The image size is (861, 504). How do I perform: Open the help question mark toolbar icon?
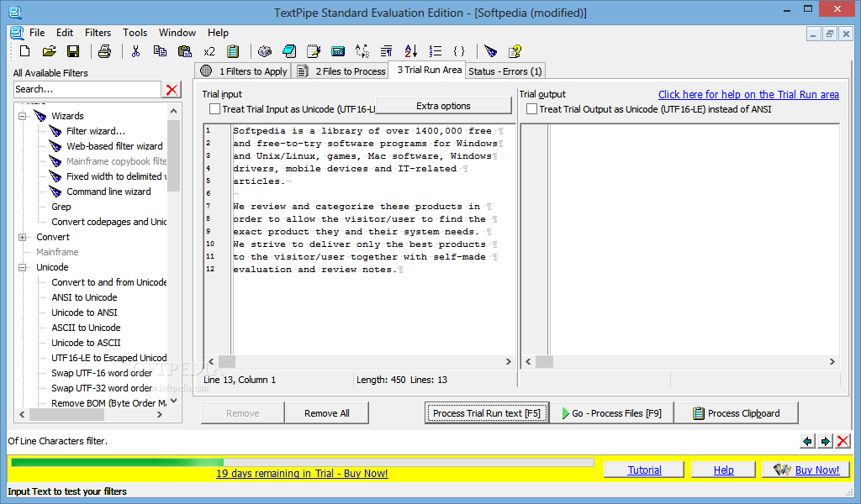tap(515, 51)
